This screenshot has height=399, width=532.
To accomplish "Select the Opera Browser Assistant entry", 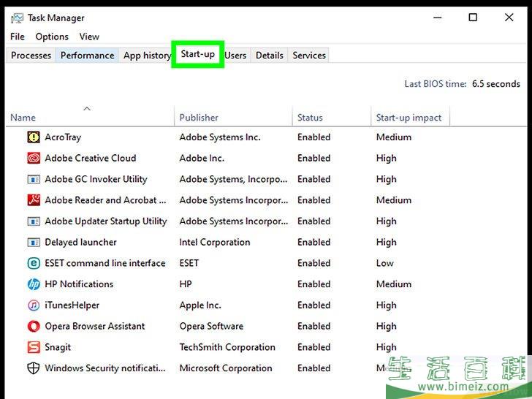I will (95, 327).
